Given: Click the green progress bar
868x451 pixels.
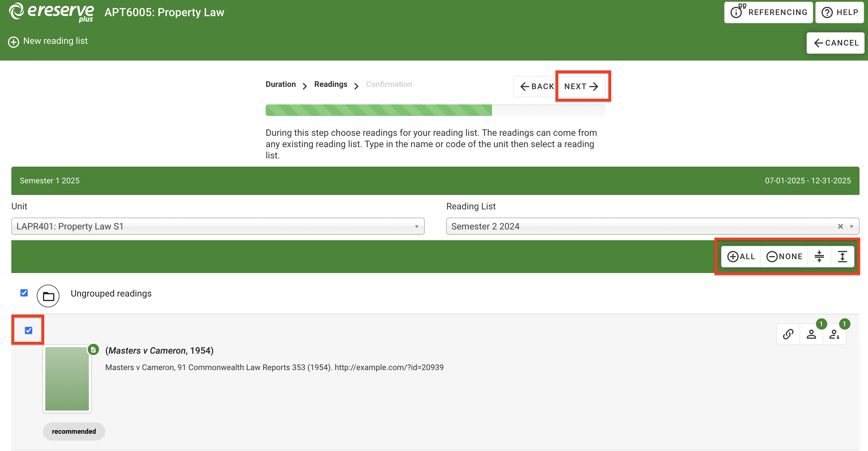Looking at the screenshot, I should point(379,110).
